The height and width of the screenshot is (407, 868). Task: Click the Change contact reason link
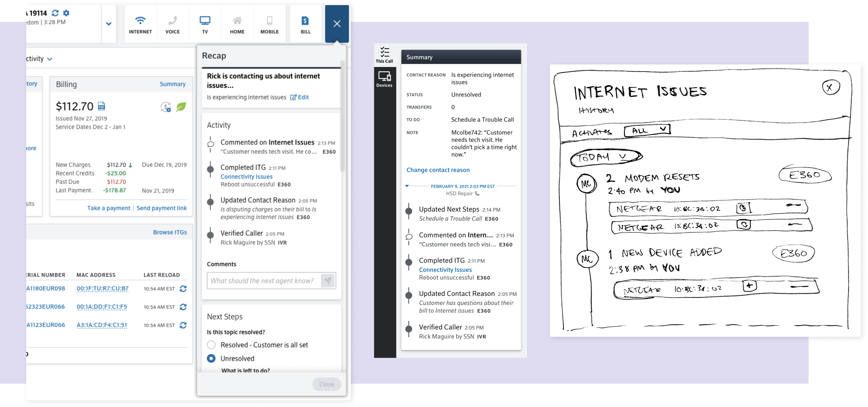[x=438, y=170]
